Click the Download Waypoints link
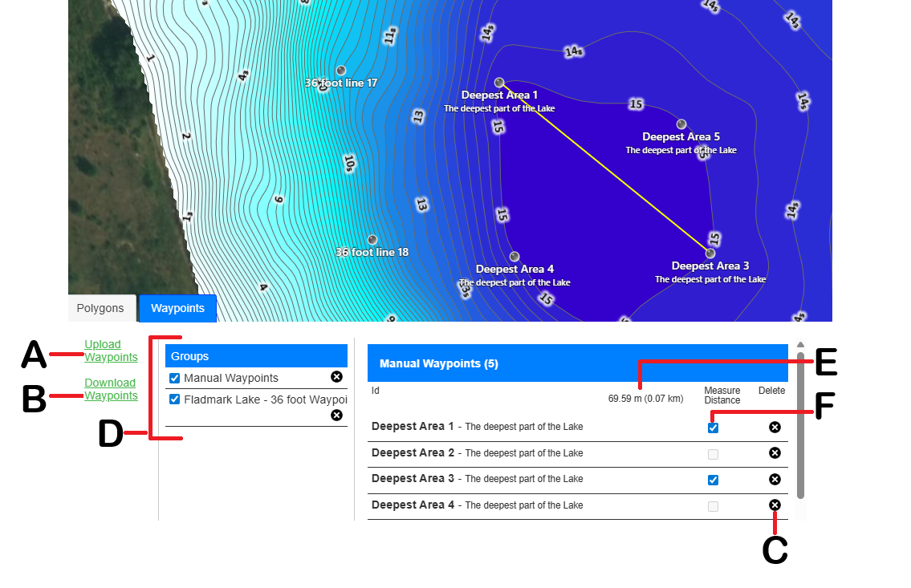The image size is (911, 588). click(x=111, y=389)
